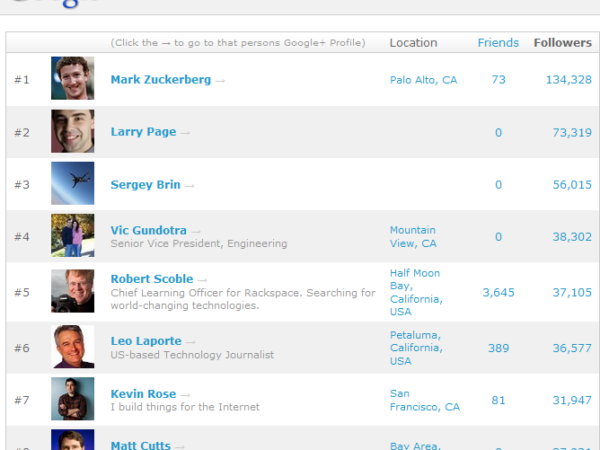Open Larry Page's name link
The image size is (600, 450).
click(x=143, y=132)
